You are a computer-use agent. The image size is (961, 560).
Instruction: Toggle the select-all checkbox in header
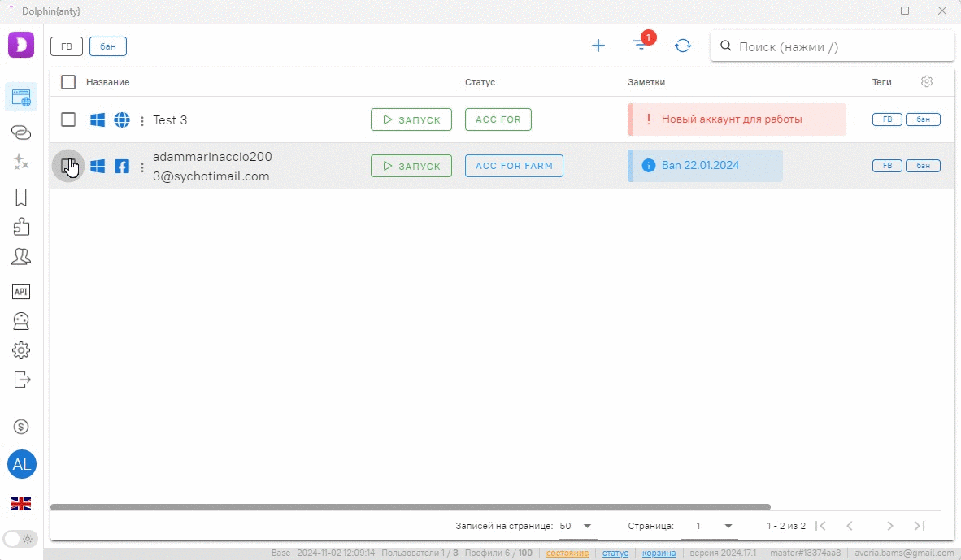68,82
